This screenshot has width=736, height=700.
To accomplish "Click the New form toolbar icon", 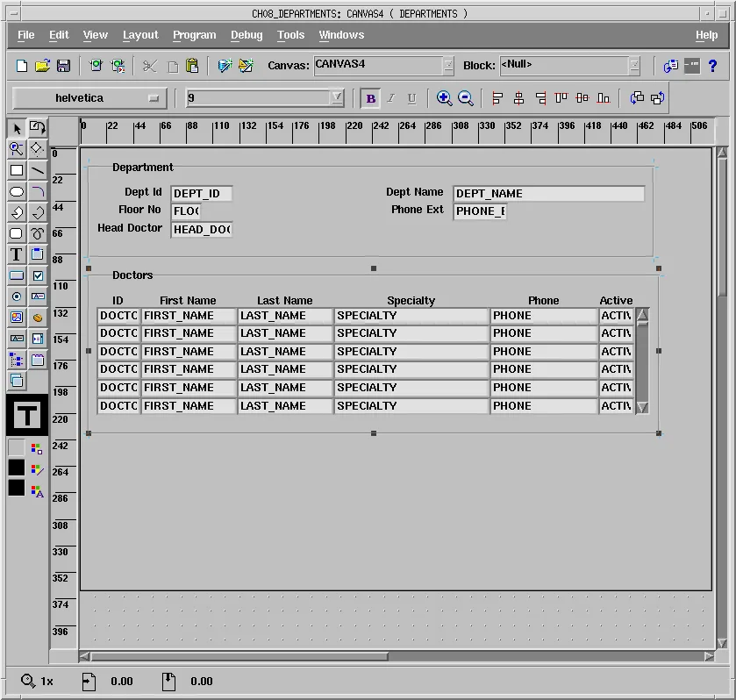I will coord(22,66).
